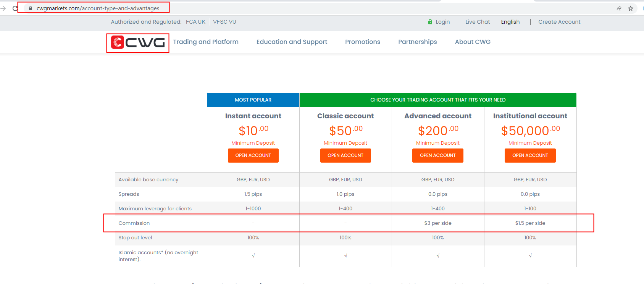
Task: Open the English language selector
Action: pos(510,22)
